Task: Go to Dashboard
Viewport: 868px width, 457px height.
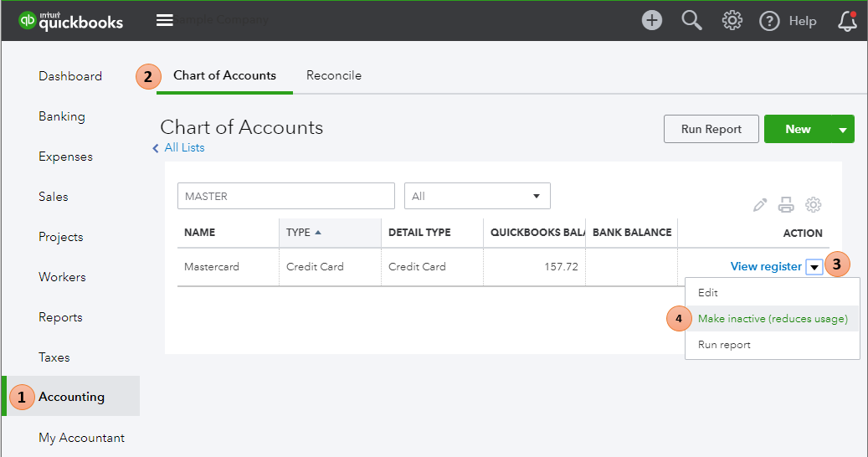Action: click(x=70, y=76)
